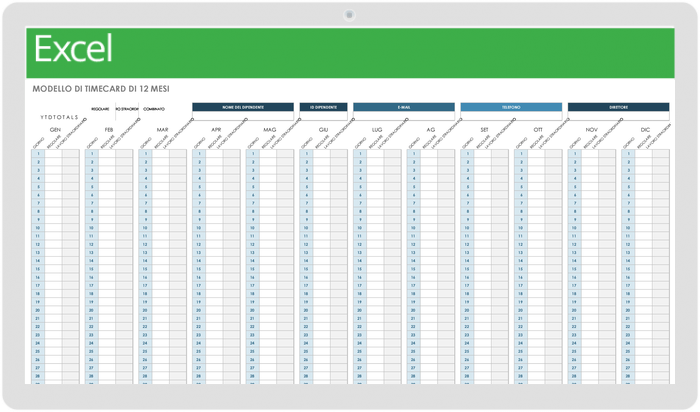Click the empty field under DIRETTORE header

click(618, 116)
